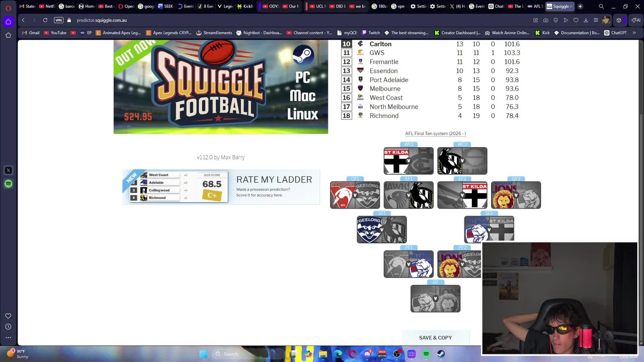Pick Western Bulldogs in the SF2 matchup
644x362 pixels.
point(476,230)
